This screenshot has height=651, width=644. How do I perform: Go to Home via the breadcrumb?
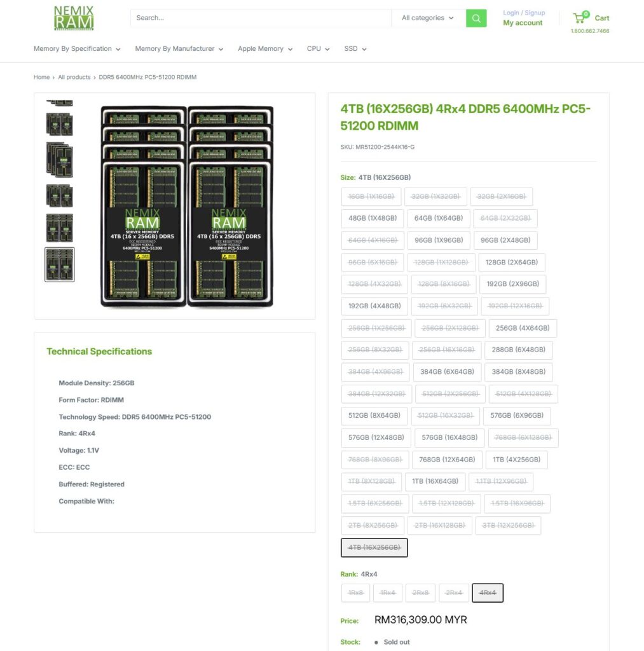pyautogui.click(x=41, y=77)
